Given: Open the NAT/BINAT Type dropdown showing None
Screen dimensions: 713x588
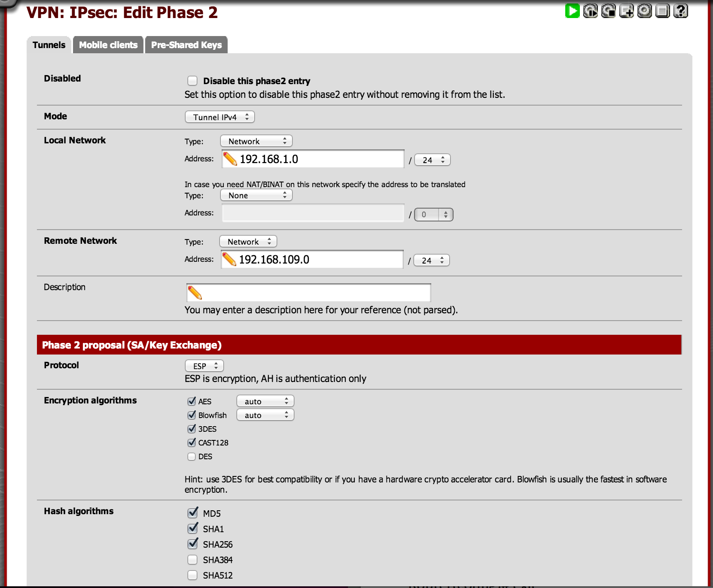Looking at the screenshot, I should point(256,196).
